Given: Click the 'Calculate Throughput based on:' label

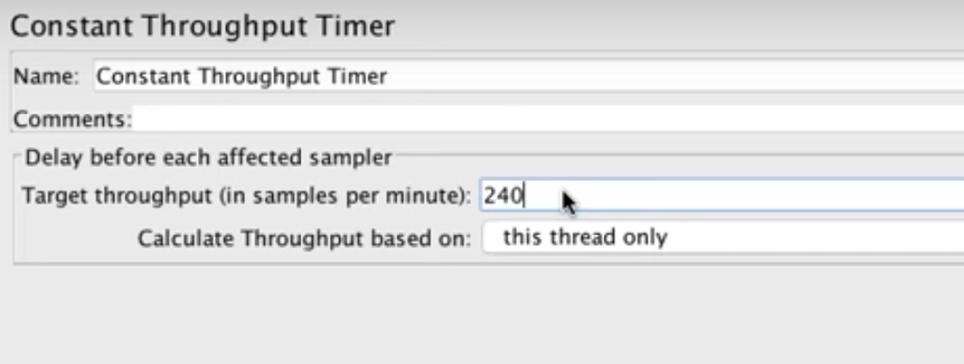Looking at the screenshot, I should (x=304, y=238).
